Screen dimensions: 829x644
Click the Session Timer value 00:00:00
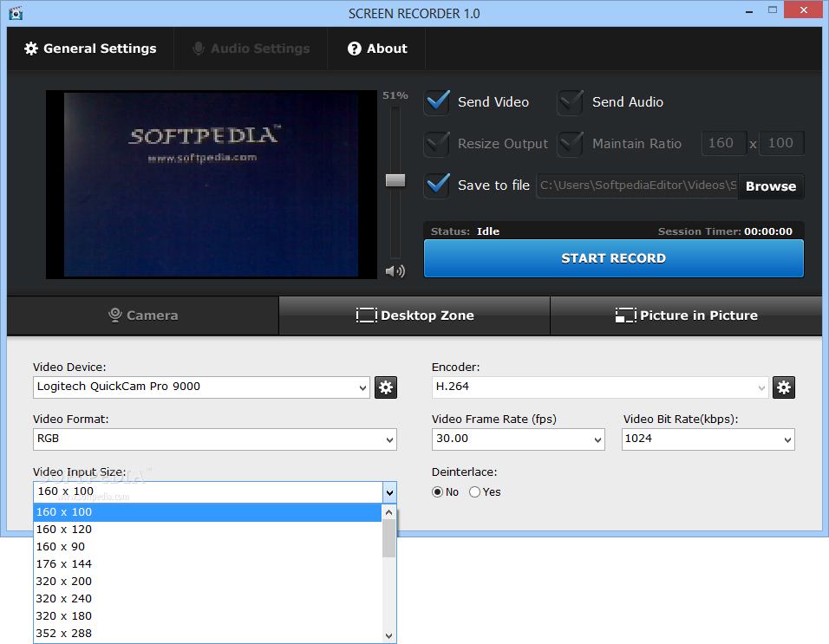768,231
